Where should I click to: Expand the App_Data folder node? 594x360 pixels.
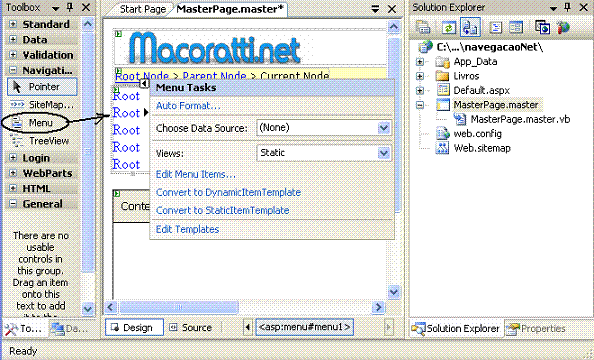[420, 61]
